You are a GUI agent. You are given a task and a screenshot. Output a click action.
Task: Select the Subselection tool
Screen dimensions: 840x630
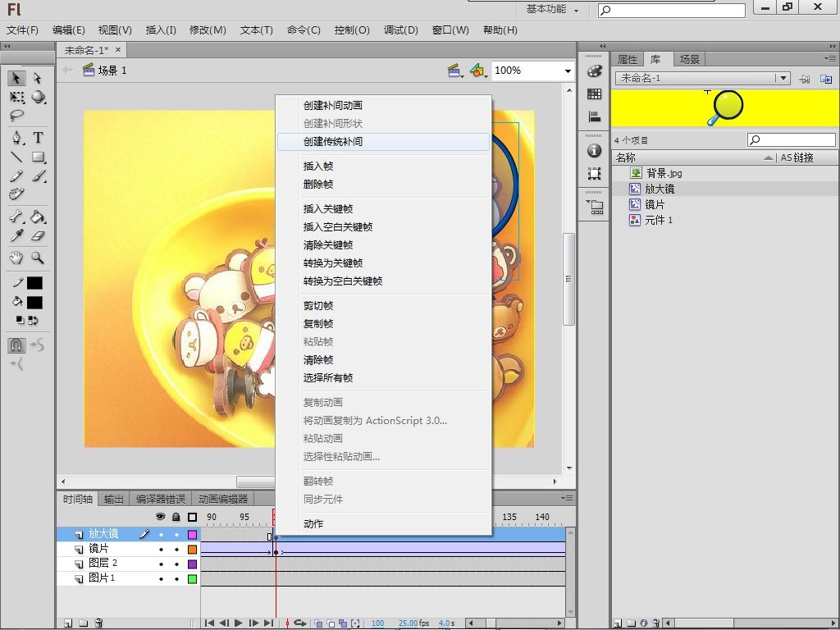(38, 78)
